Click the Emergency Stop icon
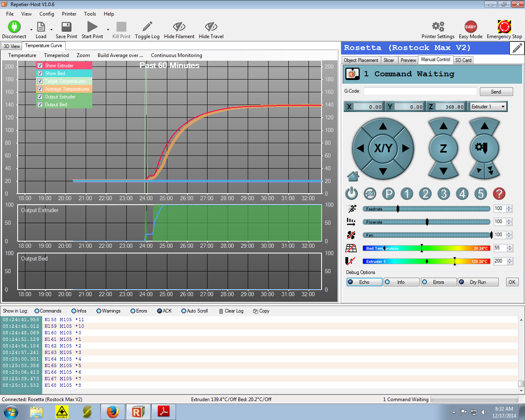The image size is (525, 420). [504, 27]
